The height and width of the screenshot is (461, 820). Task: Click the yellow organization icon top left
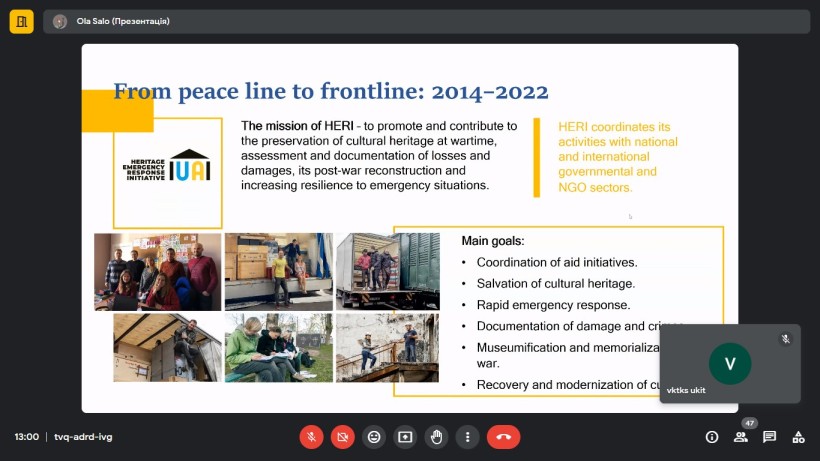click(x=21, y=21)
